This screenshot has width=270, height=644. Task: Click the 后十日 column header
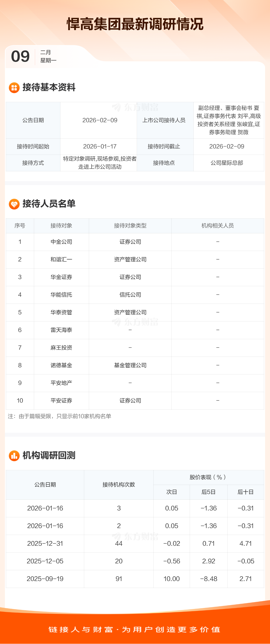245,492
